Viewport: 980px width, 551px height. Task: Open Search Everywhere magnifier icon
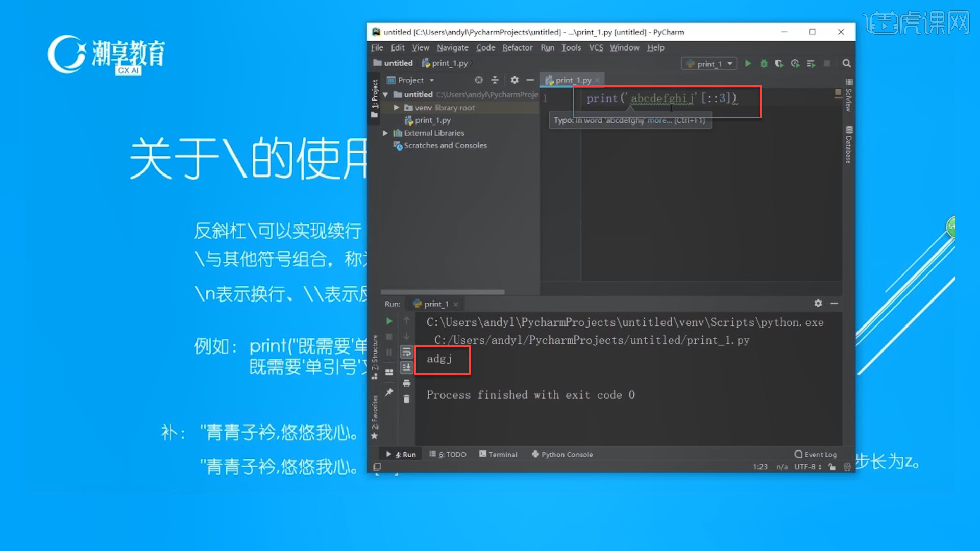pyautogui.click(x=847, y=63)
